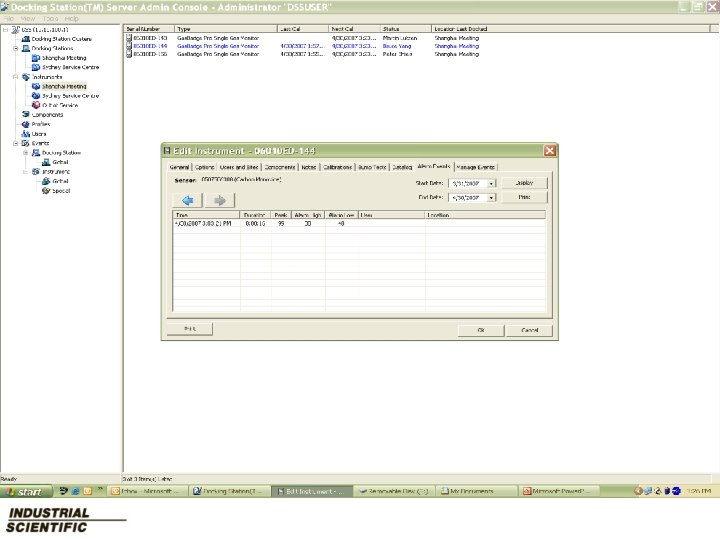Click the OK button in dialog
The image size is (720, 540).
(481, 330)
